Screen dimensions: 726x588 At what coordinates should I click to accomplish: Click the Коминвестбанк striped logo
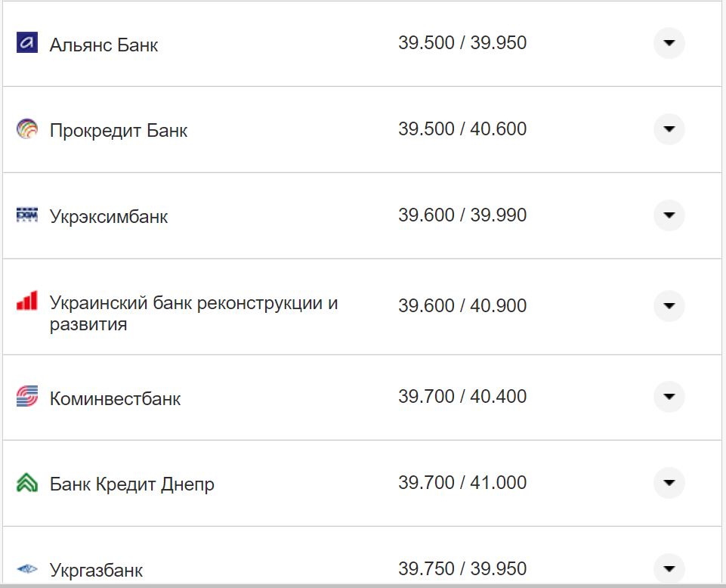(x=27, y=398)
